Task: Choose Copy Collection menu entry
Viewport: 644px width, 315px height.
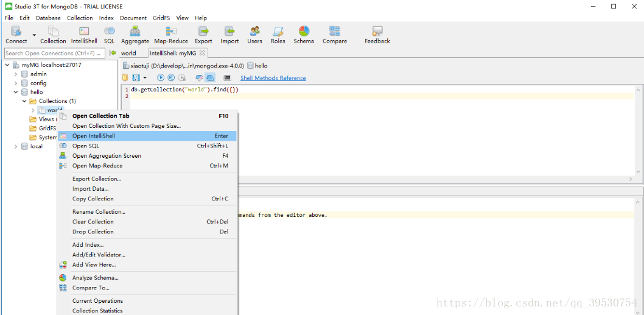Action: pos(147,199)
